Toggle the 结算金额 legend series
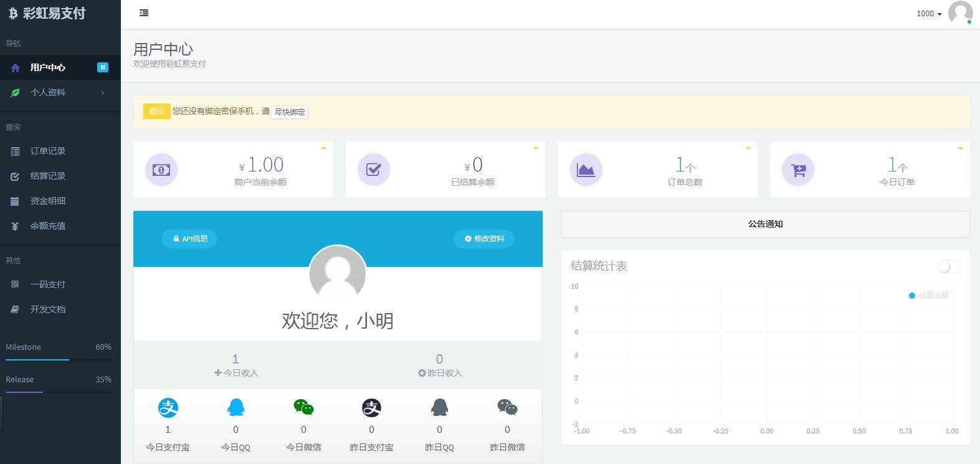This screenshot has width=980, height=464. tap(929, 296)
